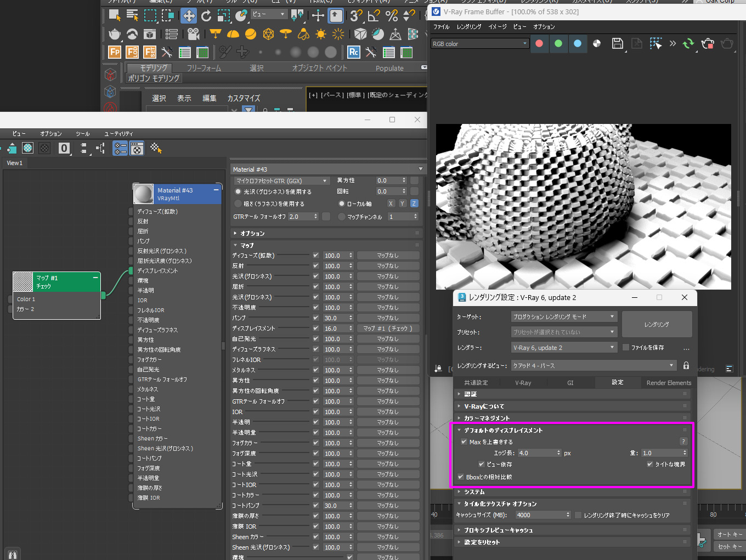746x560 pixels.
Task: Open the 'クアッド 4 - パース' view dropdown
Action: 594,365
